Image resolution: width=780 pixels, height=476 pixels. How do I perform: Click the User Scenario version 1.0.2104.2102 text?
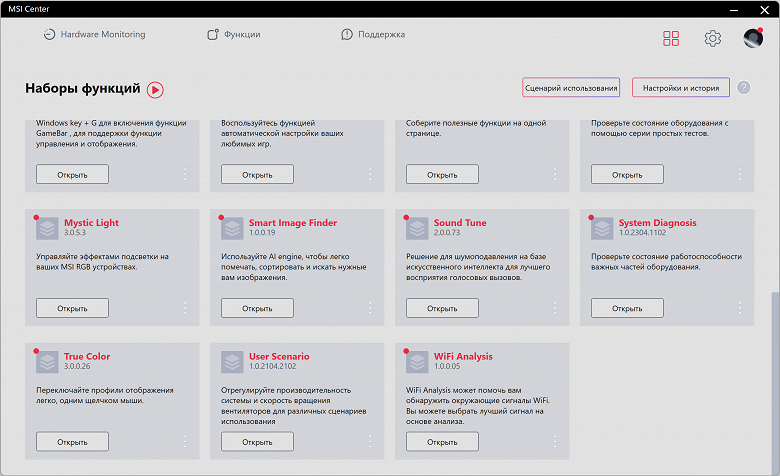pyautogui.click(x=273, y=367)
